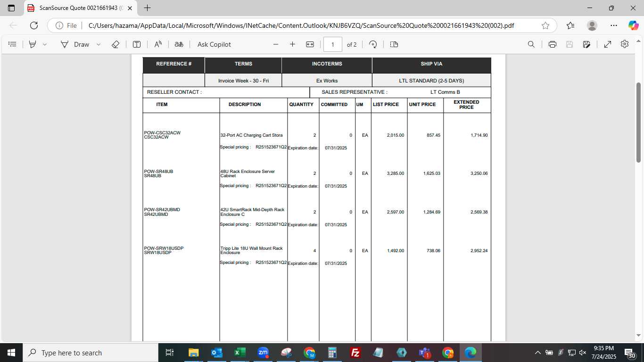Image resolution: width=644 pixels, height=362 pixels.
Task: Click the Save as icon
Action: pos(586,44)
